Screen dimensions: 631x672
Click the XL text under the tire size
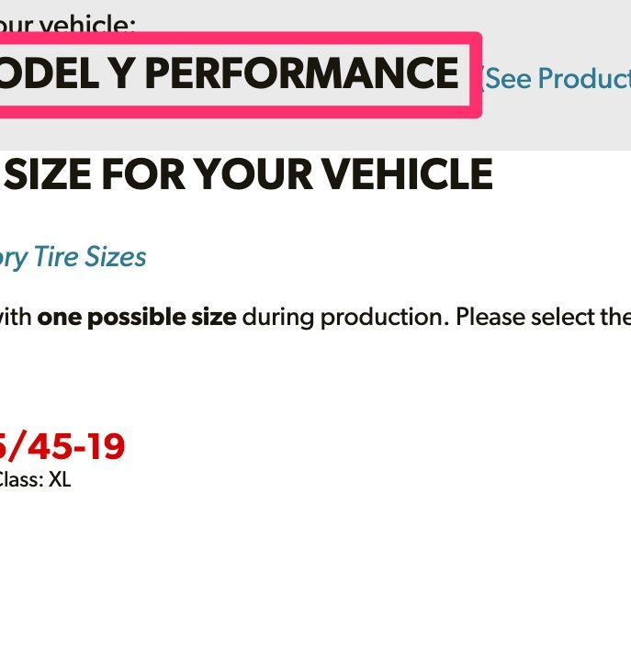(x=60, y=479)
